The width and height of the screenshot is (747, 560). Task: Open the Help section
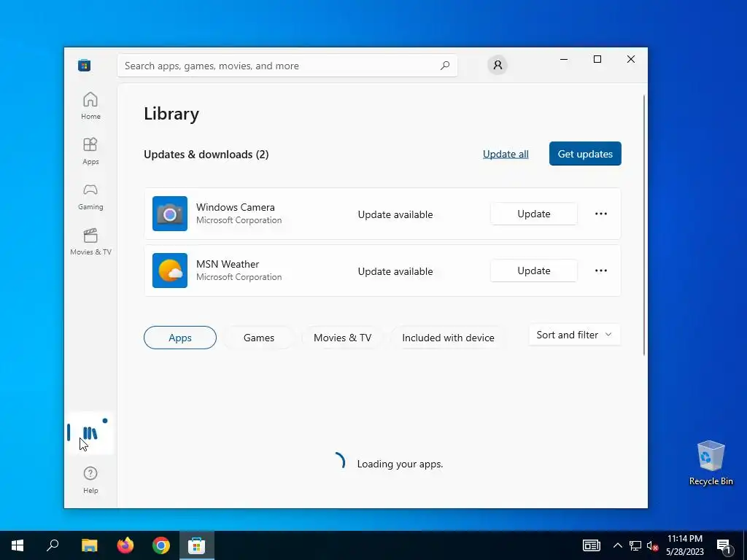[90, 480]
